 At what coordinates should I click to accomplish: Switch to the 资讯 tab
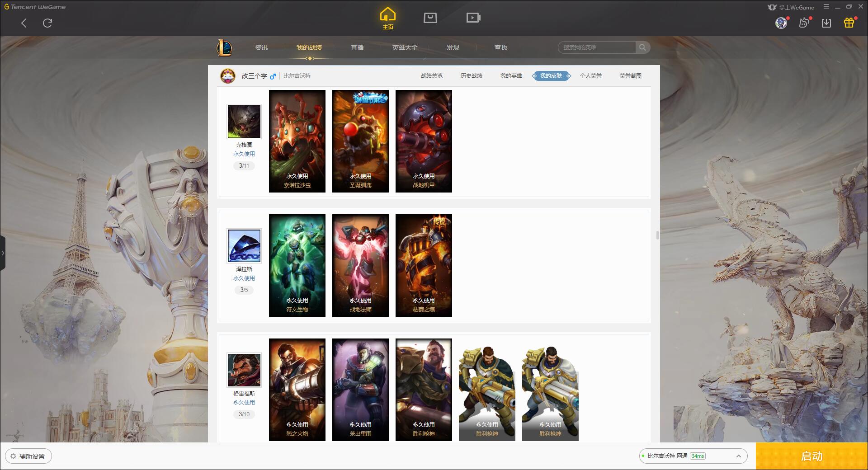261,47
